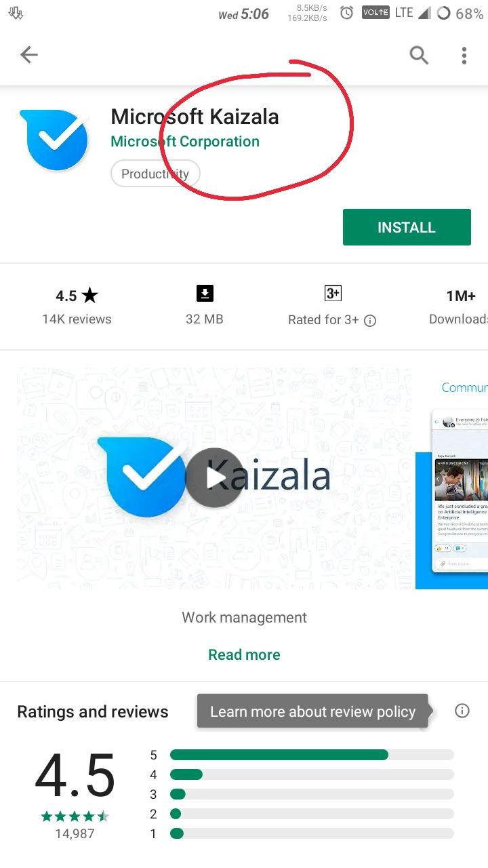Open the search magnifier icon
This screenshot has height=868, width=488.
point(419,55)
